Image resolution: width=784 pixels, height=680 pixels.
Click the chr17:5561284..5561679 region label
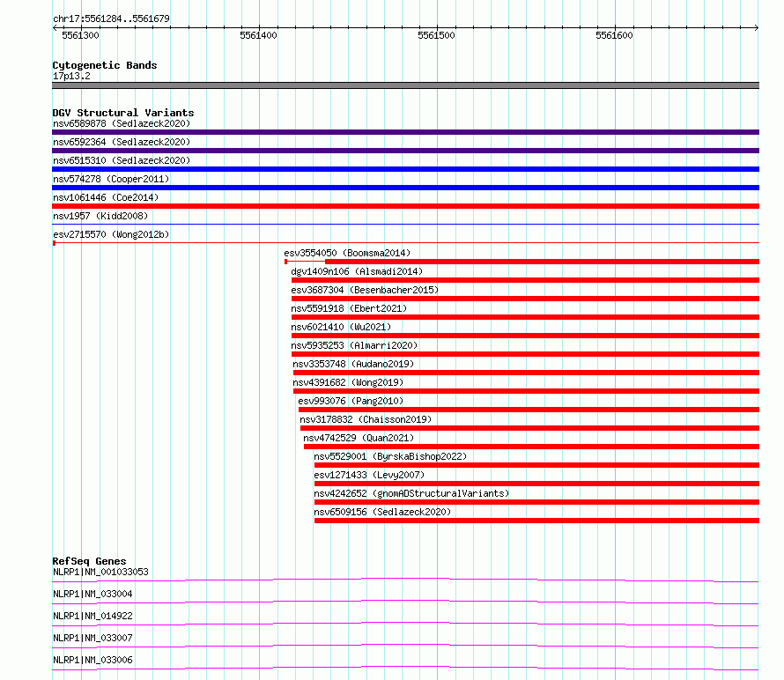point(111,18)
